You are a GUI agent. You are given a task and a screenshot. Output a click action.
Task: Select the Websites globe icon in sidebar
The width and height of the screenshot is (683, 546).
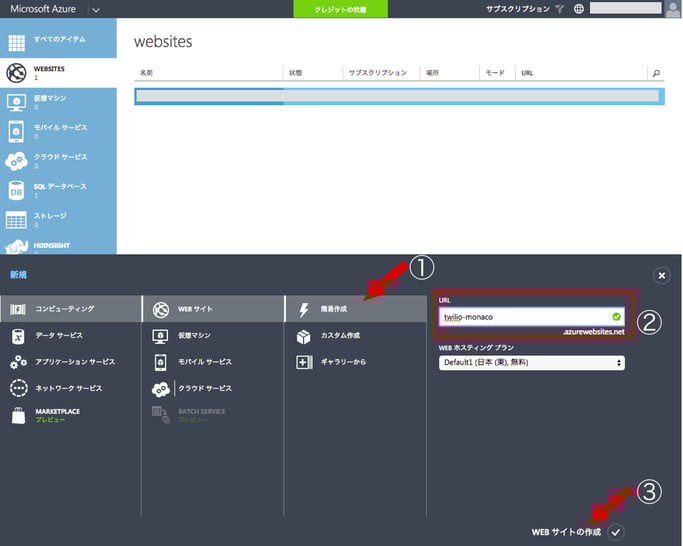(16, 73)
